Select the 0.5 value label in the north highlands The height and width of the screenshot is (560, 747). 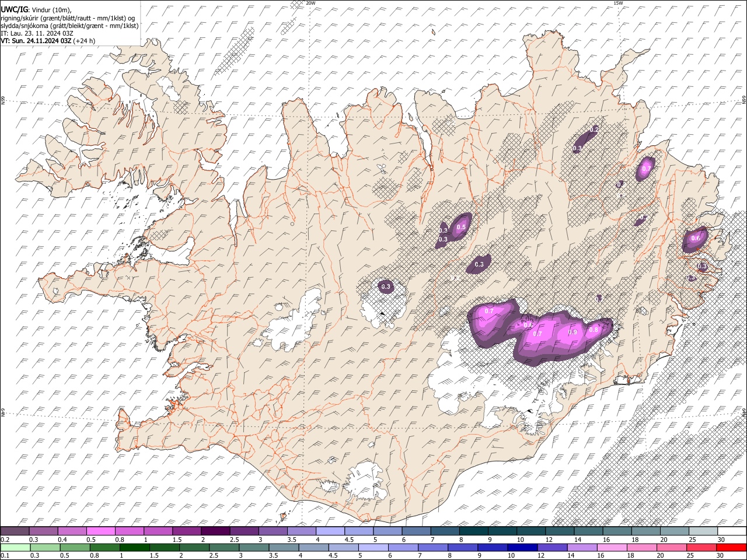point(461,227)
